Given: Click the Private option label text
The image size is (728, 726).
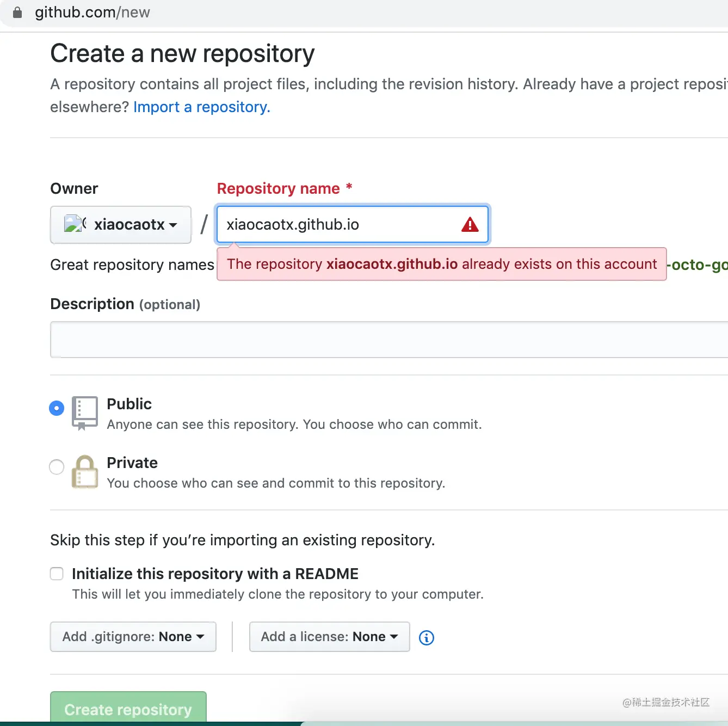Looking at the screenshot, I should click(x=132, y=463).
